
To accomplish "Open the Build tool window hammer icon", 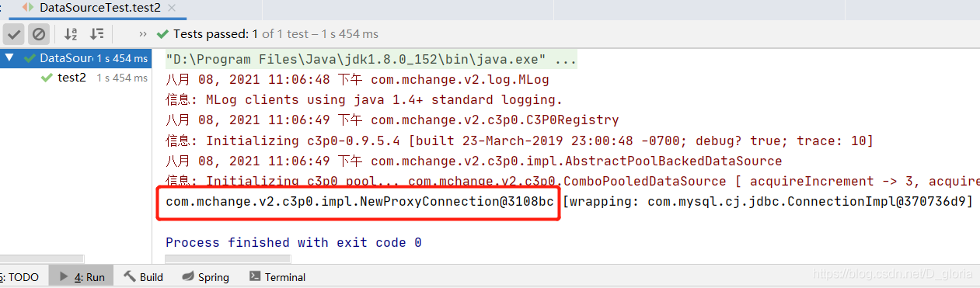I will (130, 276).
